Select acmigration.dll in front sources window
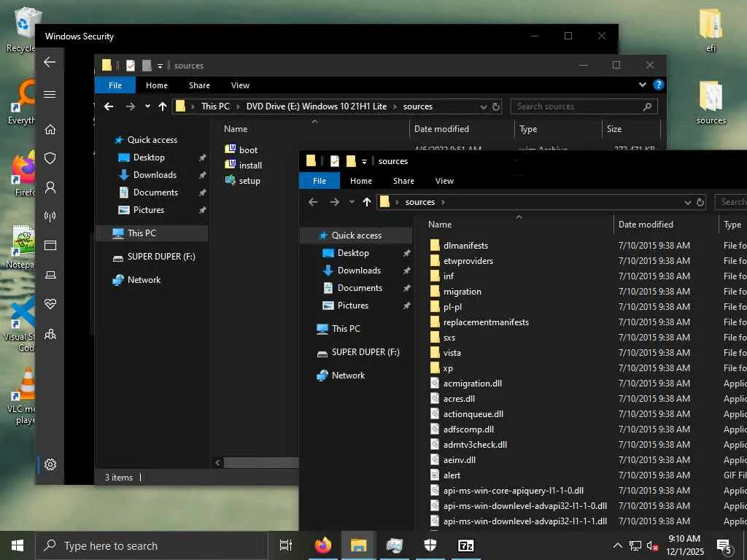Image resolution: width=747 pixels, height=560 pixels. pos(466,384)
